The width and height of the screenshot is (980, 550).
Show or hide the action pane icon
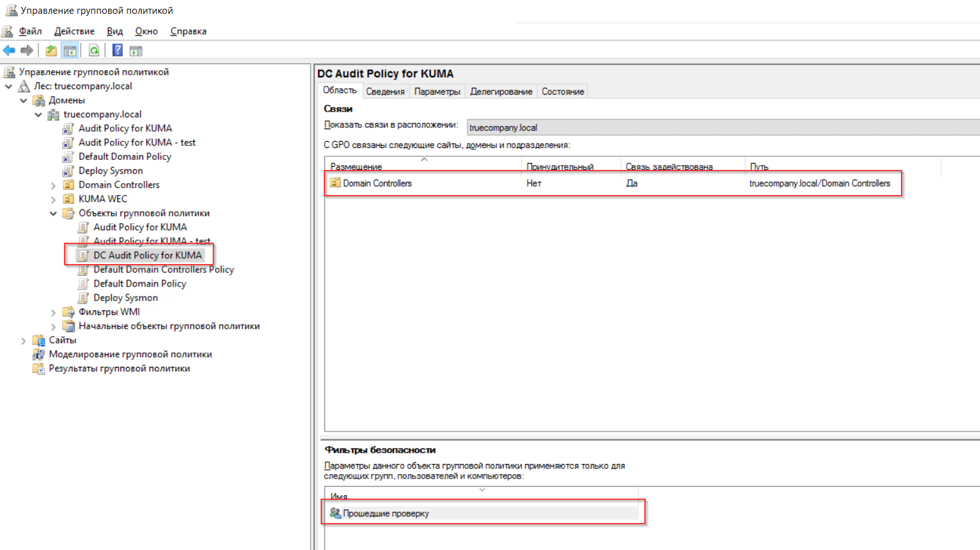click(x=136, y=50)
